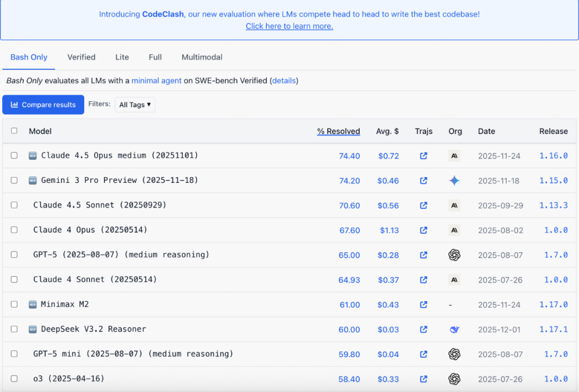Open the minimal agent link
Viewport: 579px width, 392px height.
[156, 80]
